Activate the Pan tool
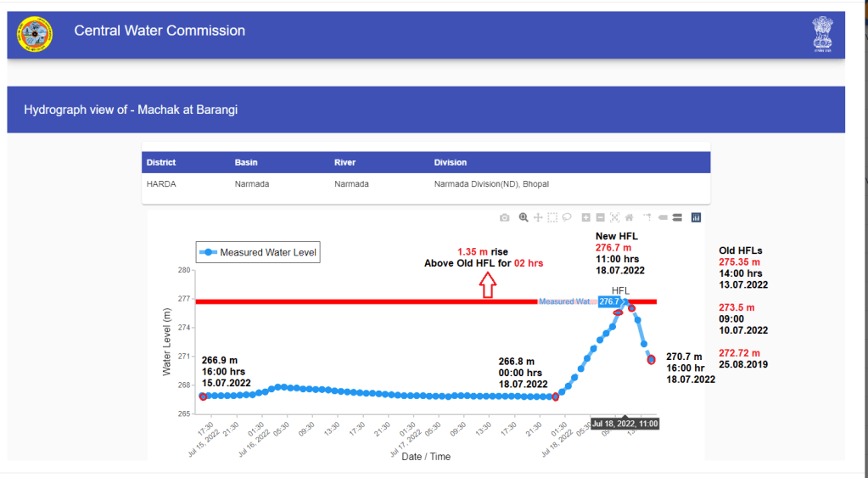The width and height of the screenshot is (868, 478). click(538, 217)
